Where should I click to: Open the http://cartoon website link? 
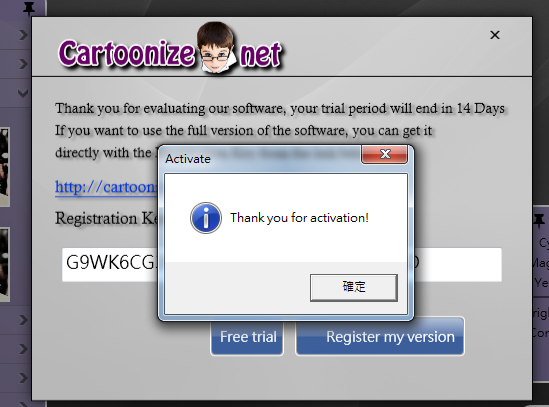tap(106, 187)
